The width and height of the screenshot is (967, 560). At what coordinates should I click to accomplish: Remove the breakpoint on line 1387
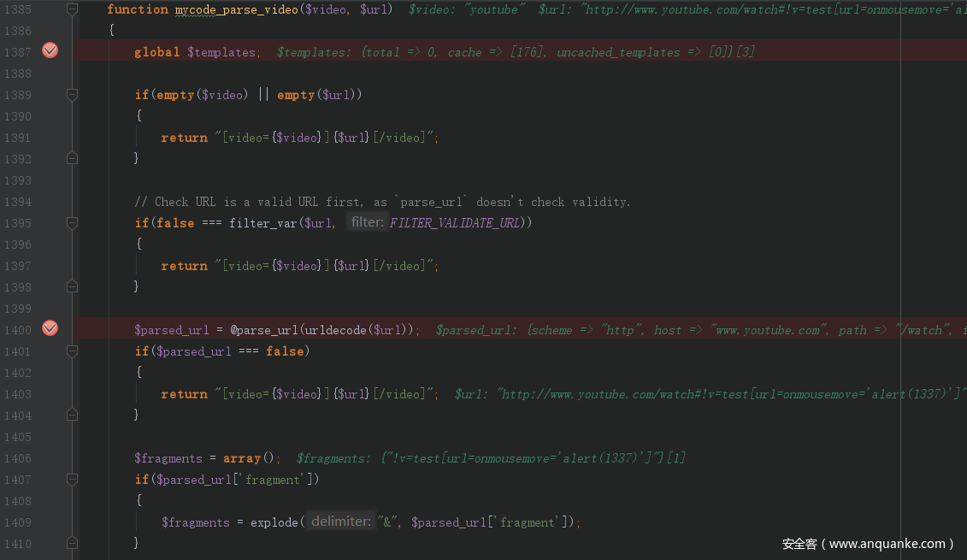coord(50,50)
